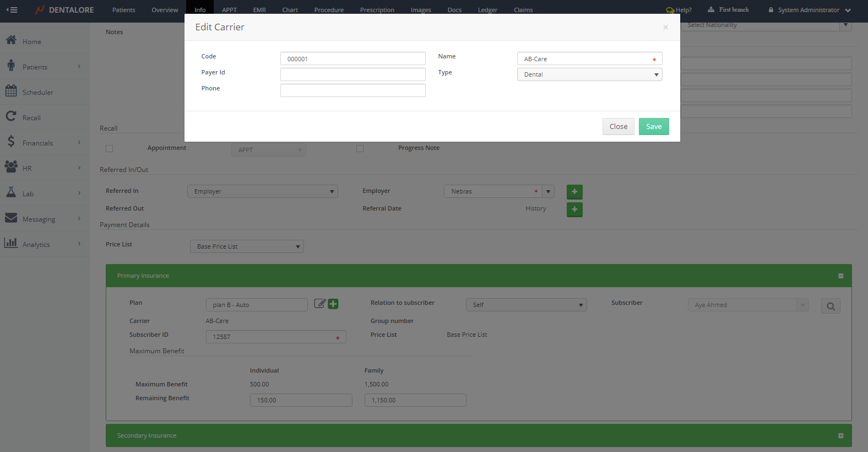
Task: Check the Progress Note checkbox
Action: tap(360, 148)
